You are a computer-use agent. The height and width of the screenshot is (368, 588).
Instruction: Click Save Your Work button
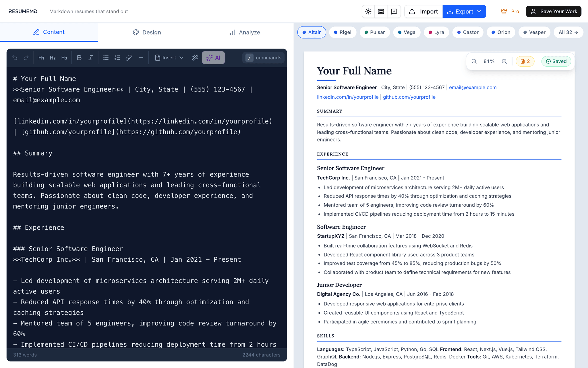pyautogui.click(x=554, y=11)
